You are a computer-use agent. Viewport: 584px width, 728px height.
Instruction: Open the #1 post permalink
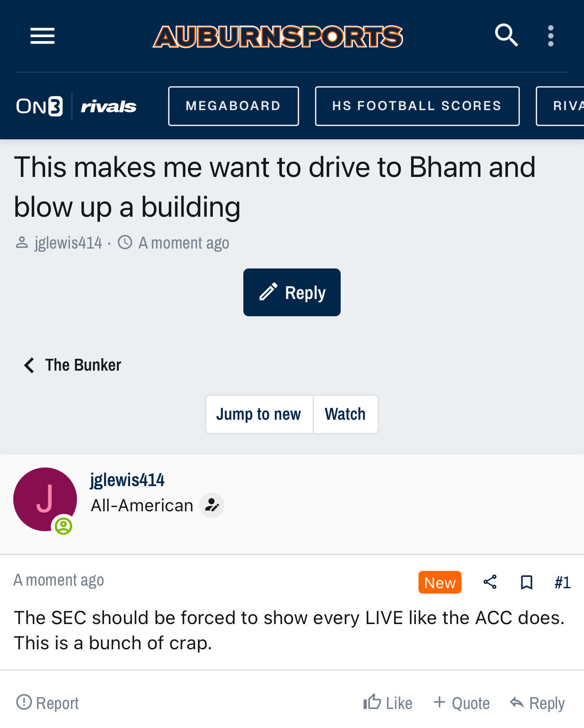pyautogui.click(x=562, y=582)
